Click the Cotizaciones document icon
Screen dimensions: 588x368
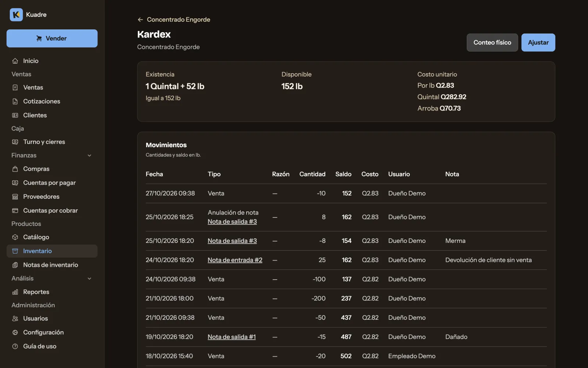pos(15,102)
